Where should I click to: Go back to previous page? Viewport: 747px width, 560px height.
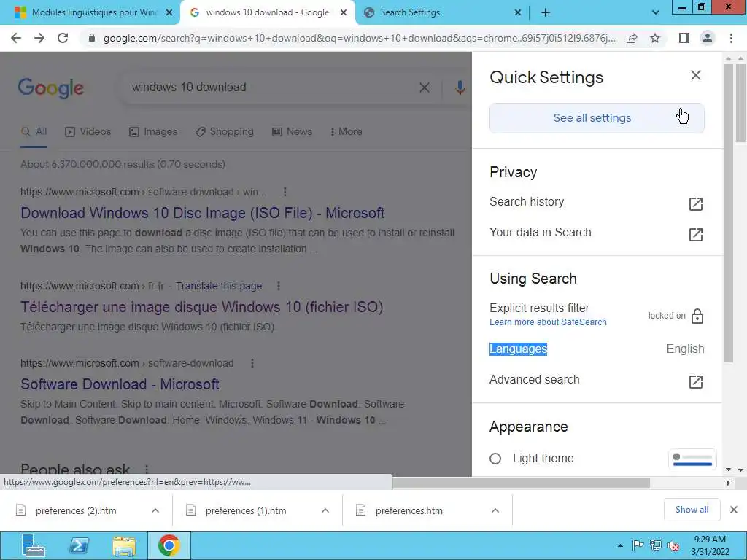16,38
